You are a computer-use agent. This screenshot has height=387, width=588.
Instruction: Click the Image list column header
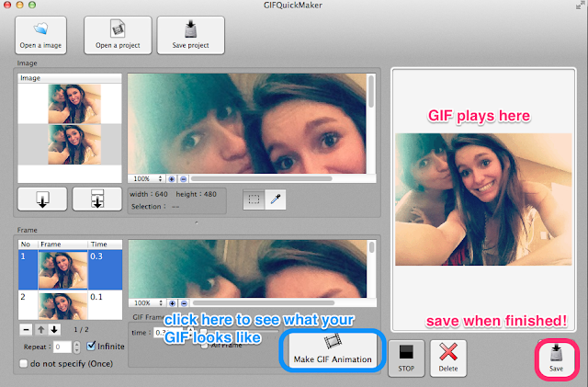70,78
